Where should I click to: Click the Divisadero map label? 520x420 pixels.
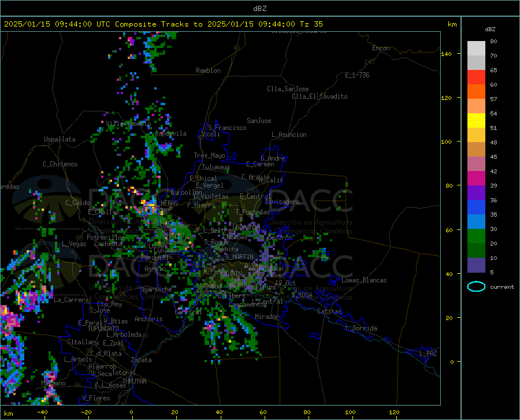(x=282, y=202)
